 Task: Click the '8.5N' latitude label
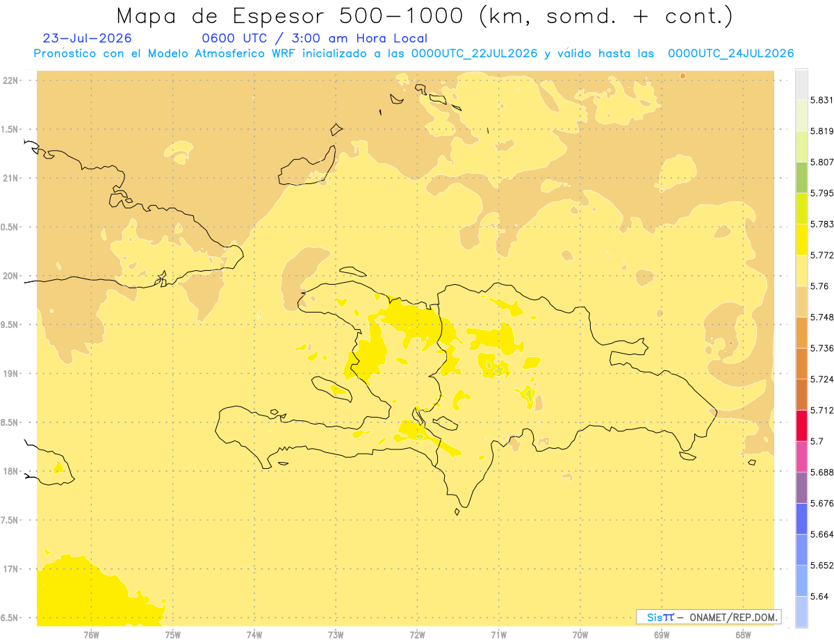tap(10, 422)
